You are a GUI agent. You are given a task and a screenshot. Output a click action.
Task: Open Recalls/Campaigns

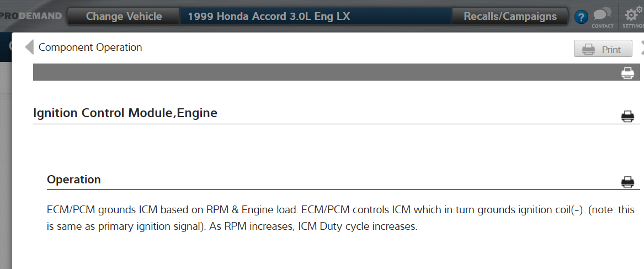coord(510,16)
